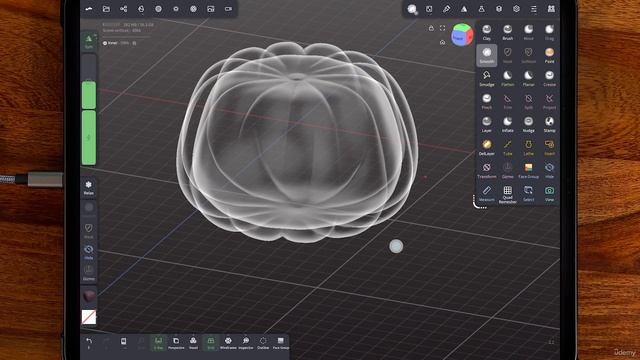Select the Crease tool
Image resolution: width=640 pixels, height=360 pixels.
[x=549, y=78]
